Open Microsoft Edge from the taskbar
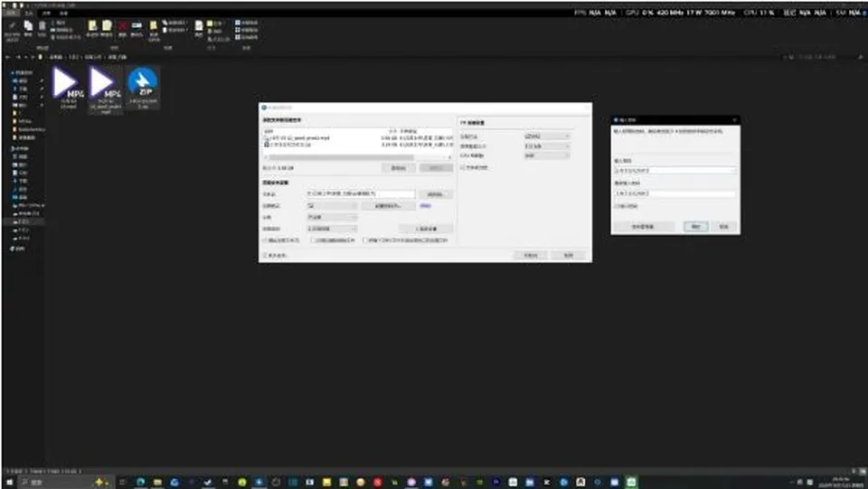Viewport: 868px width, 489px height. pos(141,483)
